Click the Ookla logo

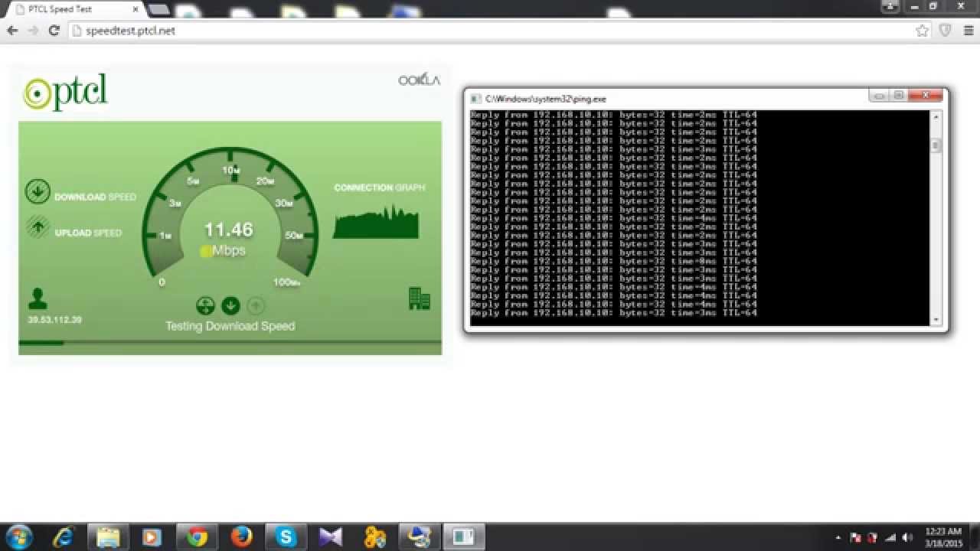point(419,80)
